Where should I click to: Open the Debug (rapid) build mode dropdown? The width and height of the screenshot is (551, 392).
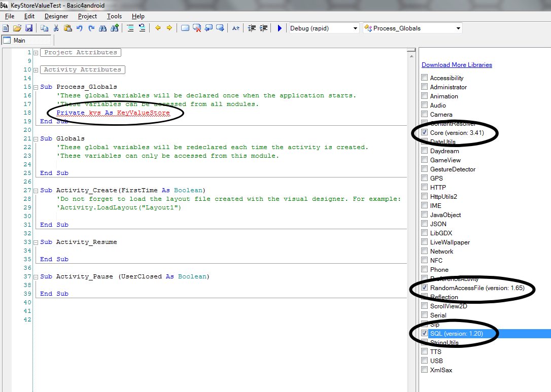tap(354, 28)
